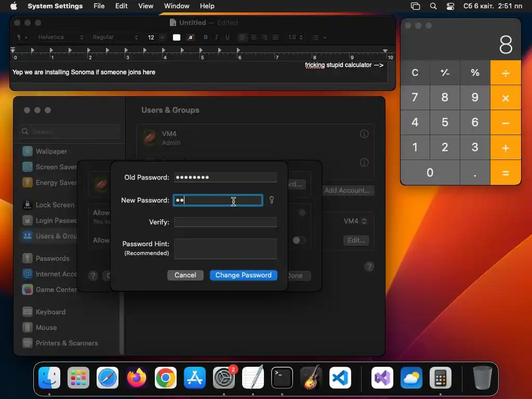Open Stage Manager icon in menu bar
The height and width of the screenshot is (399, 532).
point(415,6)
